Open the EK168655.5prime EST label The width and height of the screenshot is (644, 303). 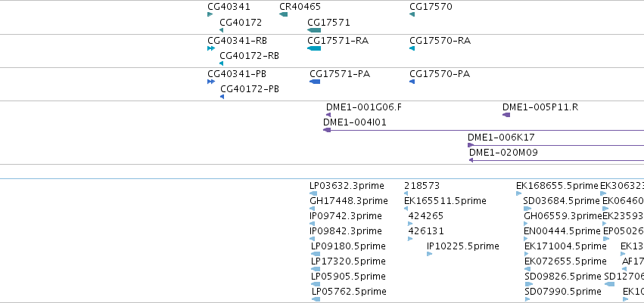pyautogui.click(x=557, y=186)
